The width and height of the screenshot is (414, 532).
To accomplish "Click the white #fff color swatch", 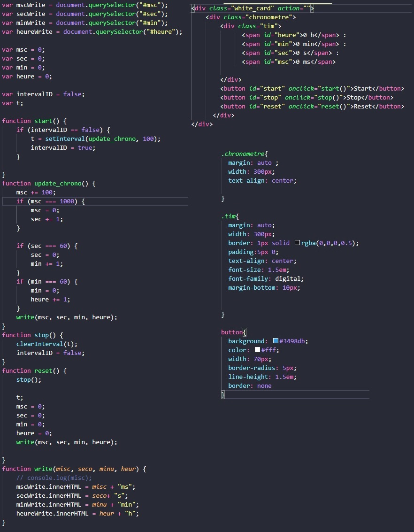I will [257, 350].
